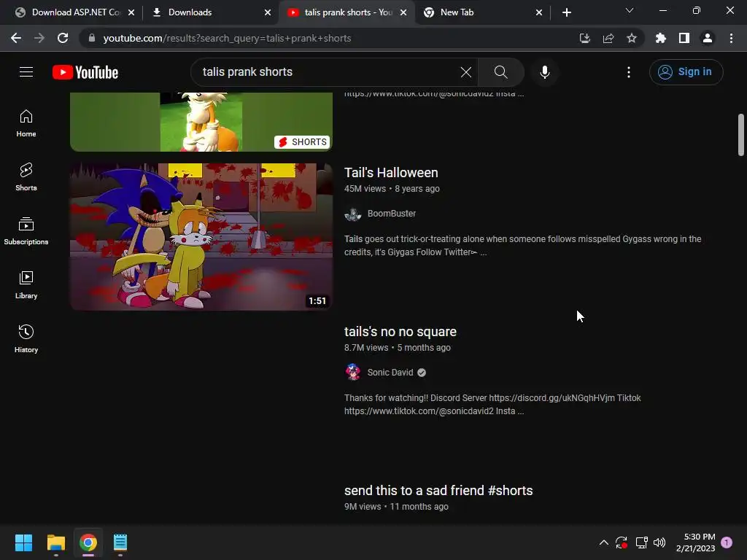Switch to the Downloads tab
This screenshot has width=747, height=560.
(212, 12)
